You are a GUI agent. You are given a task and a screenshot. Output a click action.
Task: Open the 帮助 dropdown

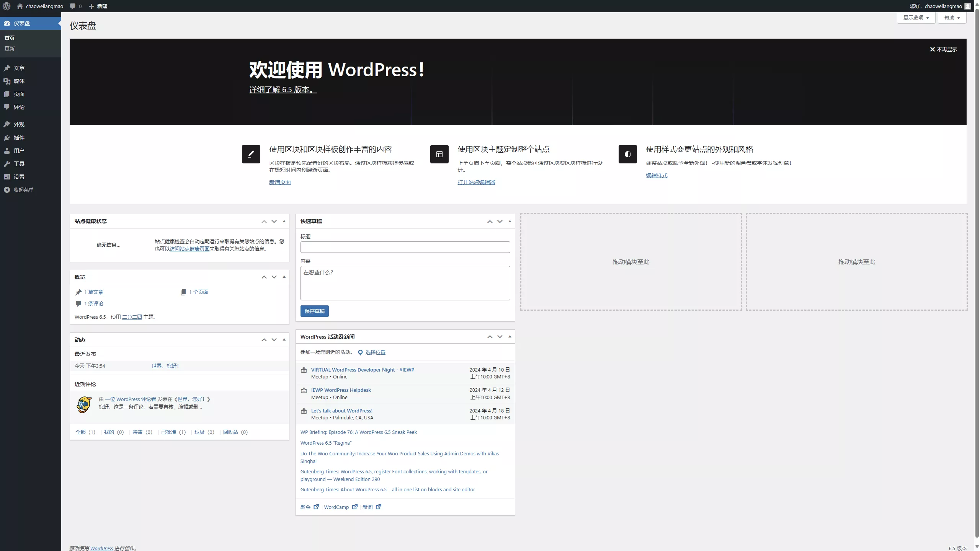click(x=952, y=17)
